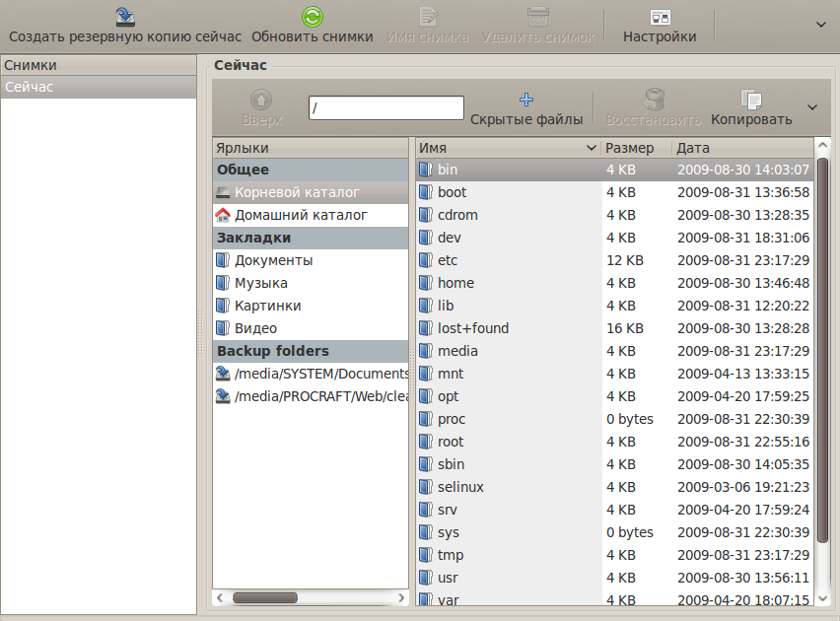This screenshot has width=840, height=621.
Task: Open the 'Документы' bookmark
Action: (311, 260)
